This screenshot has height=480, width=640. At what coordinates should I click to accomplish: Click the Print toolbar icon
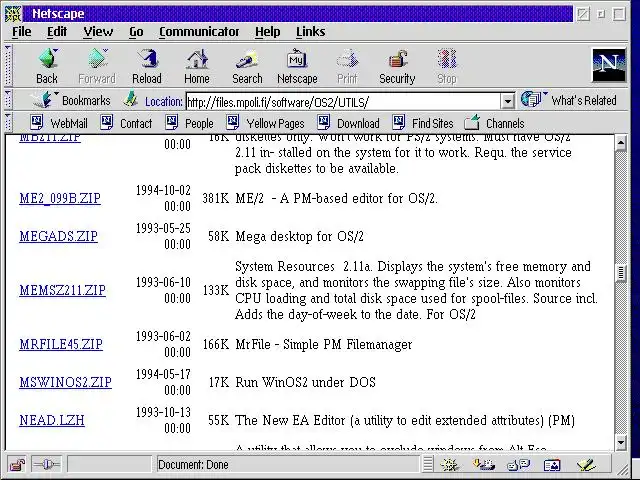pyautogui.click(x=347, y=67)
